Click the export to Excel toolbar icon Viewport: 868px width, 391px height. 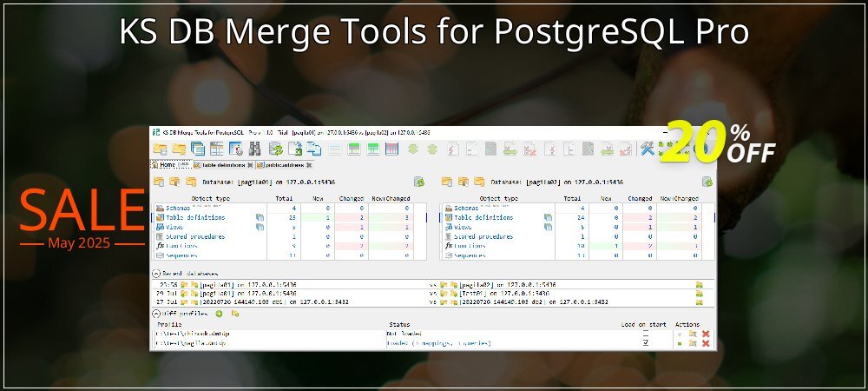(295, 149)
